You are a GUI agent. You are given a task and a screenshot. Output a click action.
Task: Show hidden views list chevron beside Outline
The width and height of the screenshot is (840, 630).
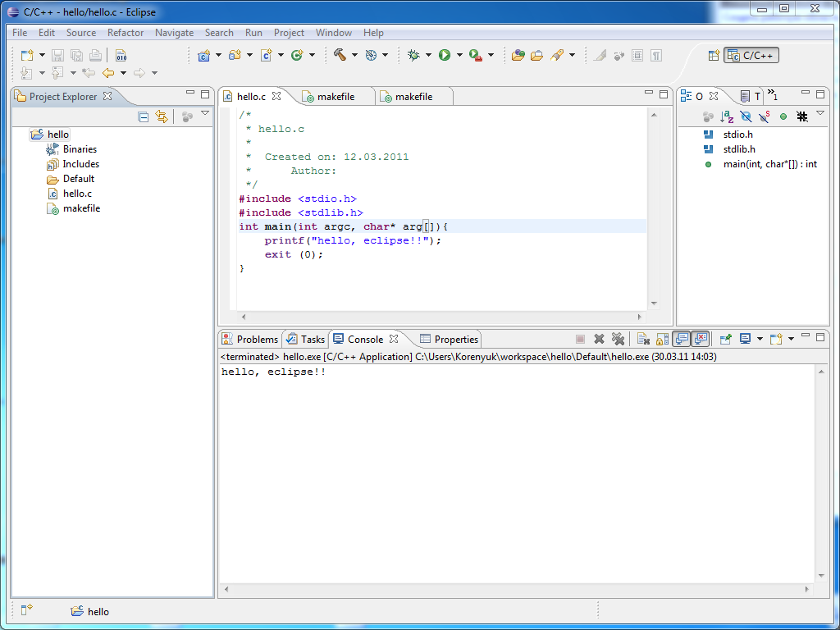[x=773, y=95]
